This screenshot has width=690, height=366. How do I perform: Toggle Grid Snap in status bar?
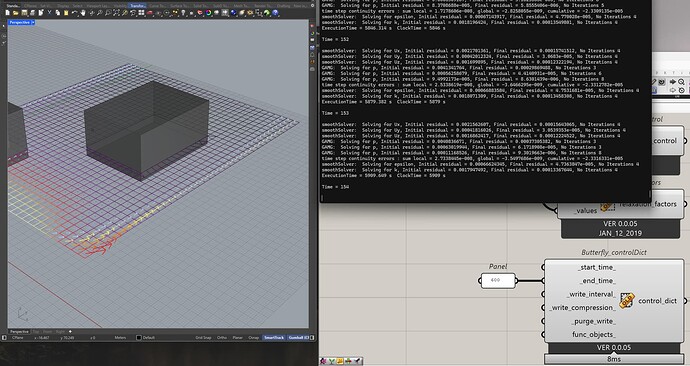click(203, 337)
